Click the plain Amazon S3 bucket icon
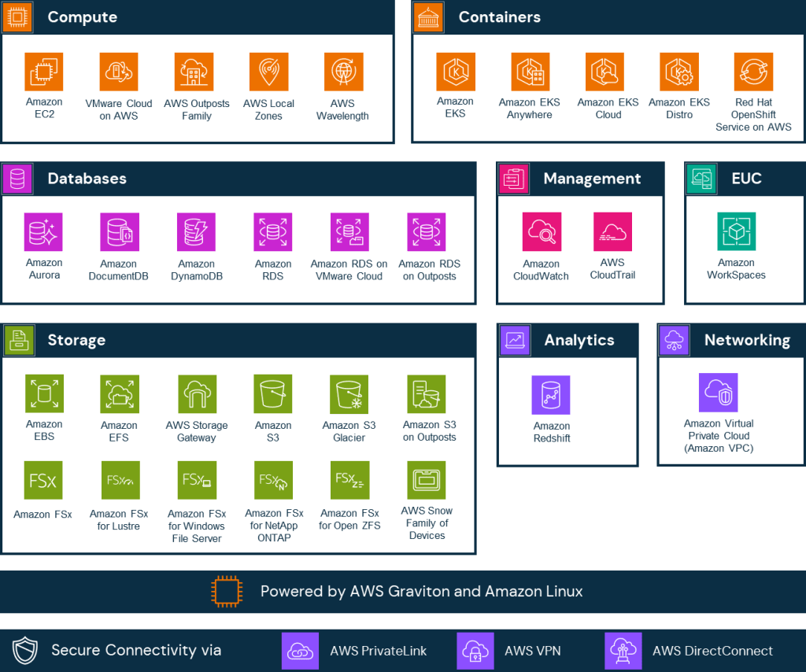The width and height of the screenshot is (806, 672). coord(273,393)
